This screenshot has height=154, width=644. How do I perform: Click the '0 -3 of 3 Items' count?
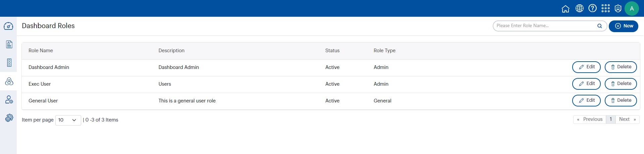(x=102, y=120)
